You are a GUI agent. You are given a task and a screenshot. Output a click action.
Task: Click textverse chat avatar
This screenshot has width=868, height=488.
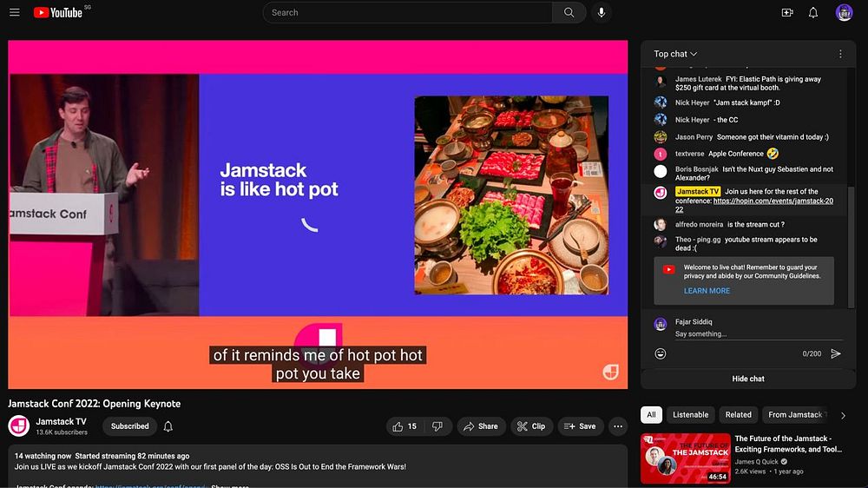pos(661,154)
